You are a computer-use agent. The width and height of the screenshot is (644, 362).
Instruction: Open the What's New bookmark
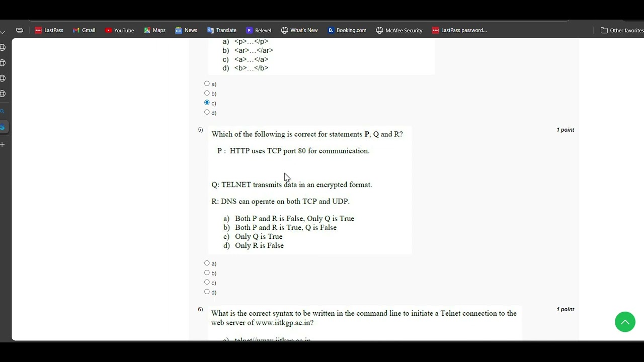point(299,30)
